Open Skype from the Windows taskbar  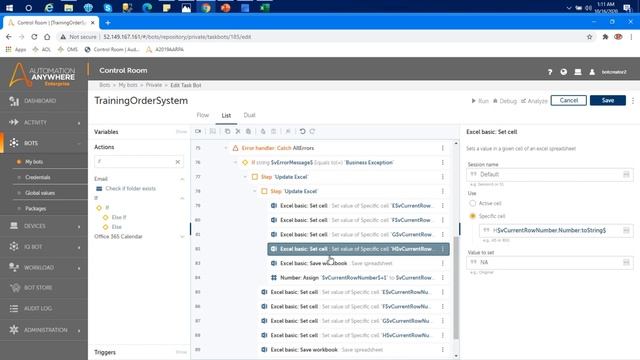[108, 8]
